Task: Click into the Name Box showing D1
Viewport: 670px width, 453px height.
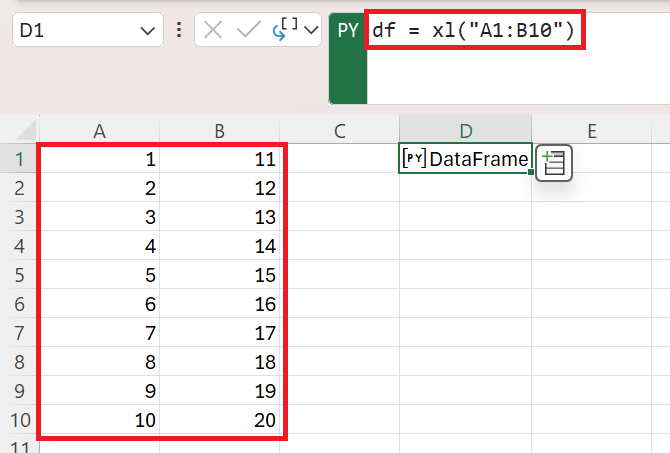Action: pos(70,31)
